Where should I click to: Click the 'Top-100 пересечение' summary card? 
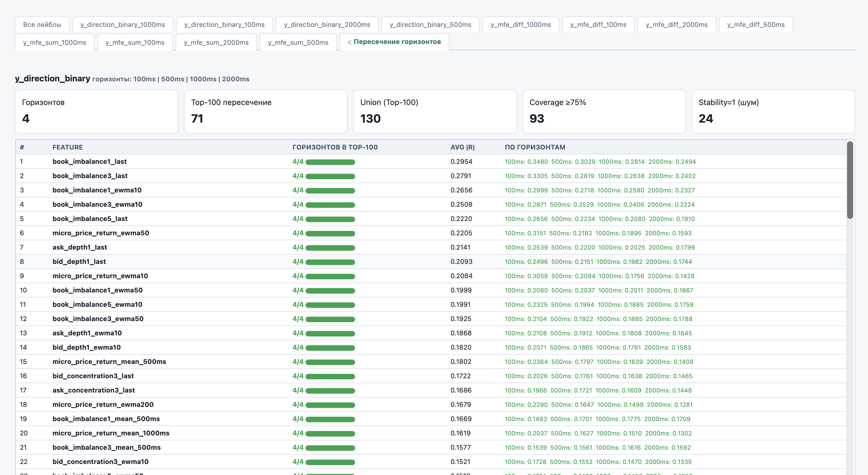tap(265, 112)
